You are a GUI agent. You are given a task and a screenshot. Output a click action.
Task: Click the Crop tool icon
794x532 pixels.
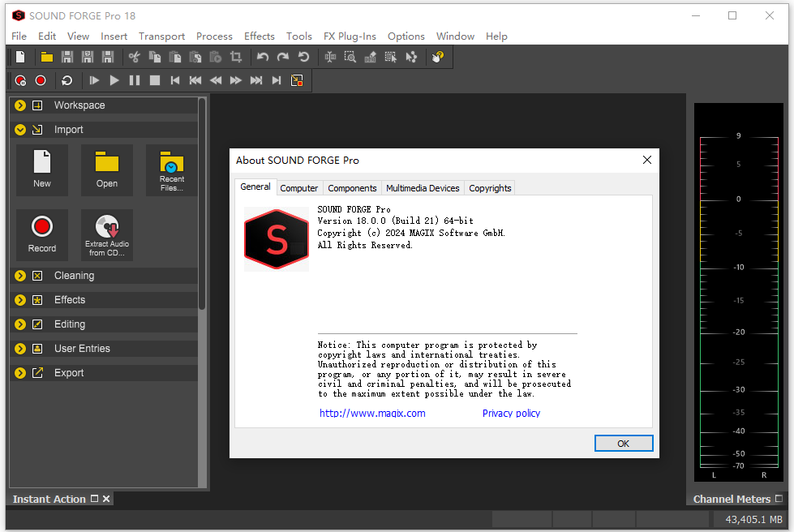[x=236, y=57]
